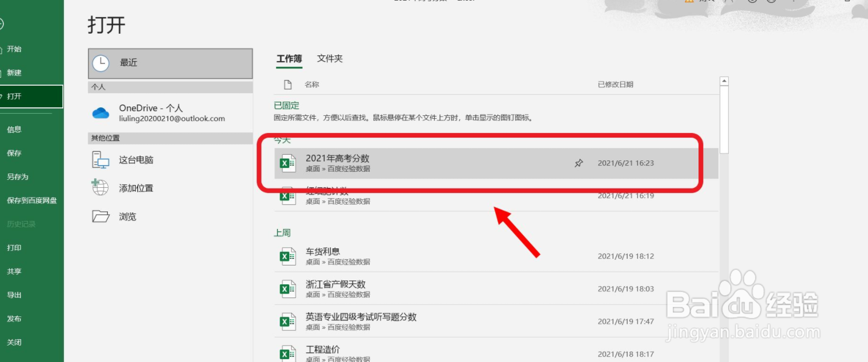Click 导出 in the left menu
Viewport: 868px width, 362px height.
coord(14,295)
